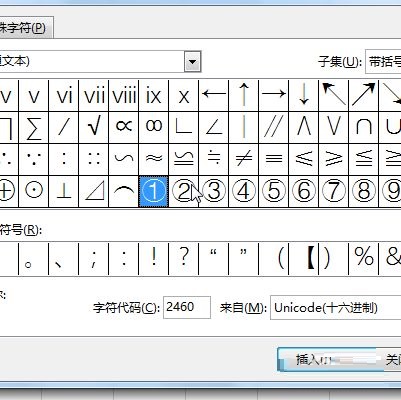
Task: Choose the semicolon in recently used symbols
Action: (94, 259)
